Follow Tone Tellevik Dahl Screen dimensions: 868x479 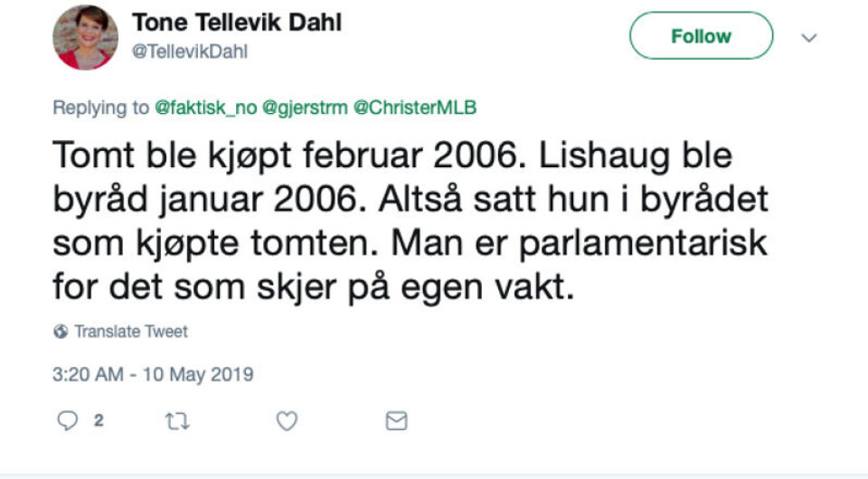point(701,36)
